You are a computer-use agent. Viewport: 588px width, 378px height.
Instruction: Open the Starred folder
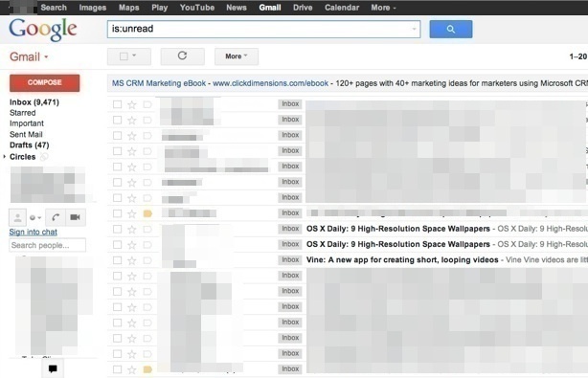tap(22, 113)
